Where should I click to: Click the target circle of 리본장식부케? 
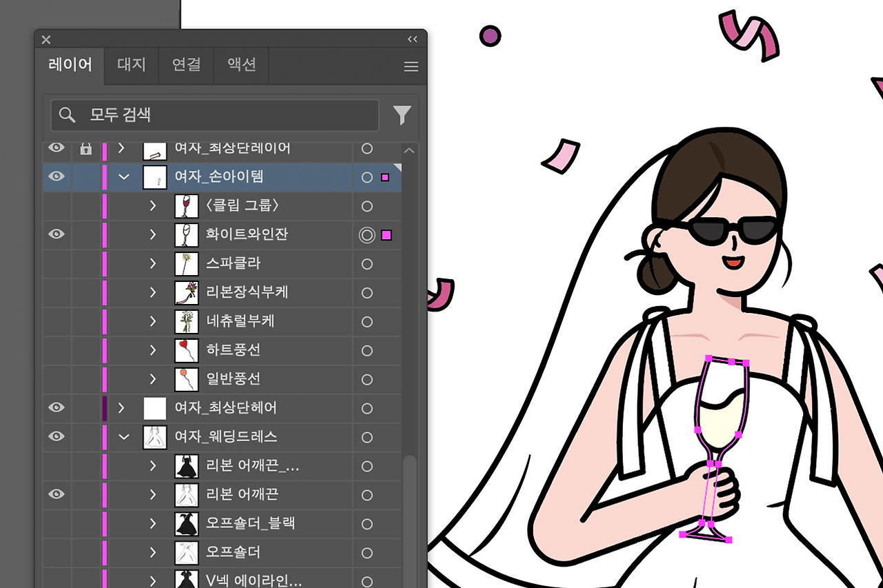tap(366, 292)
